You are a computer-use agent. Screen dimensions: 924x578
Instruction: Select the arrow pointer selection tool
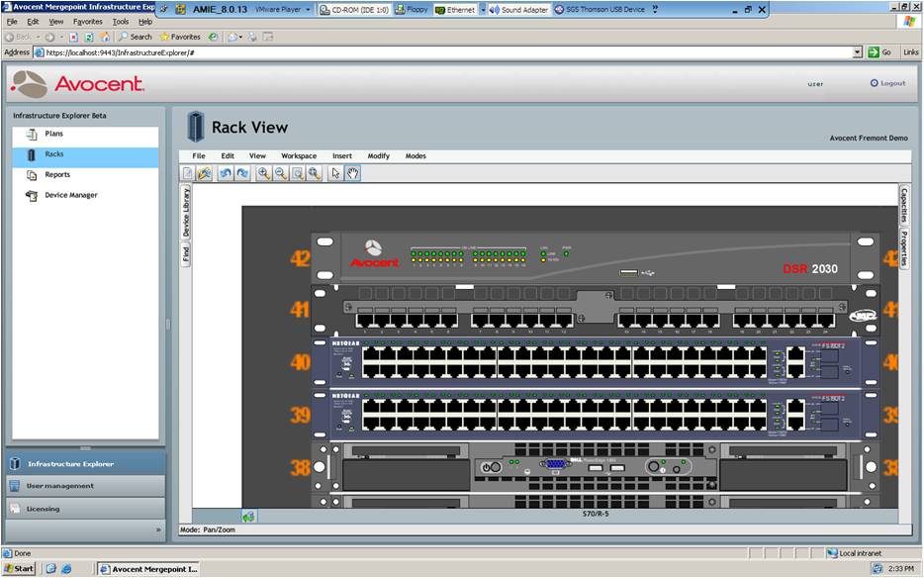point(335,173)
